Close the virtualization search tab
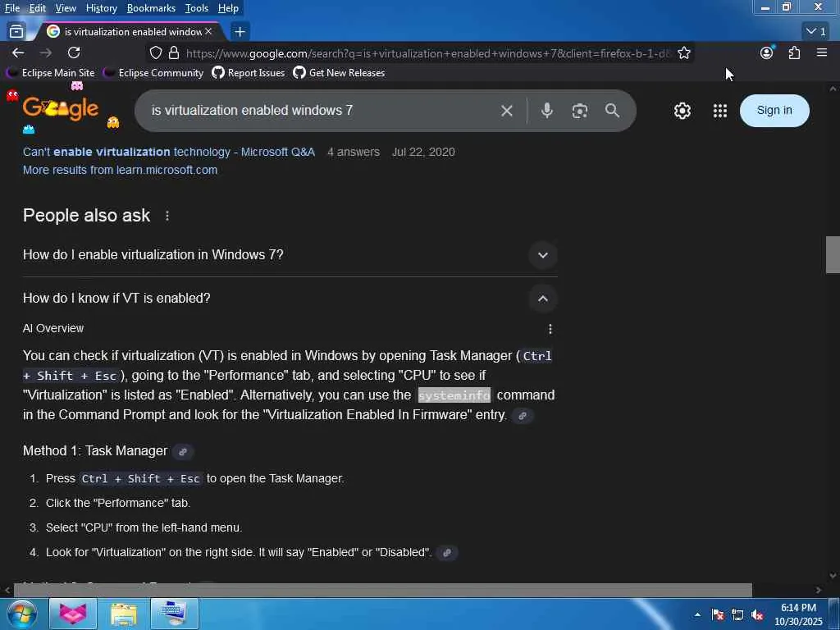 point(208,32)
